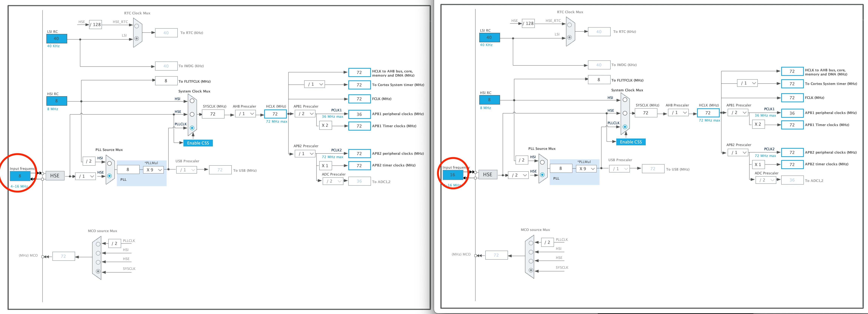
Task: Click right To FLITFCLK value box 8
Action: pos(599,80)
